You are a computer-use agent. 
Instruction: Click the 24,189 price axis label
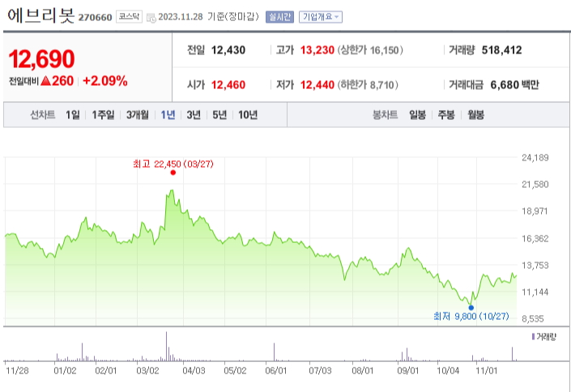(535, 158)
